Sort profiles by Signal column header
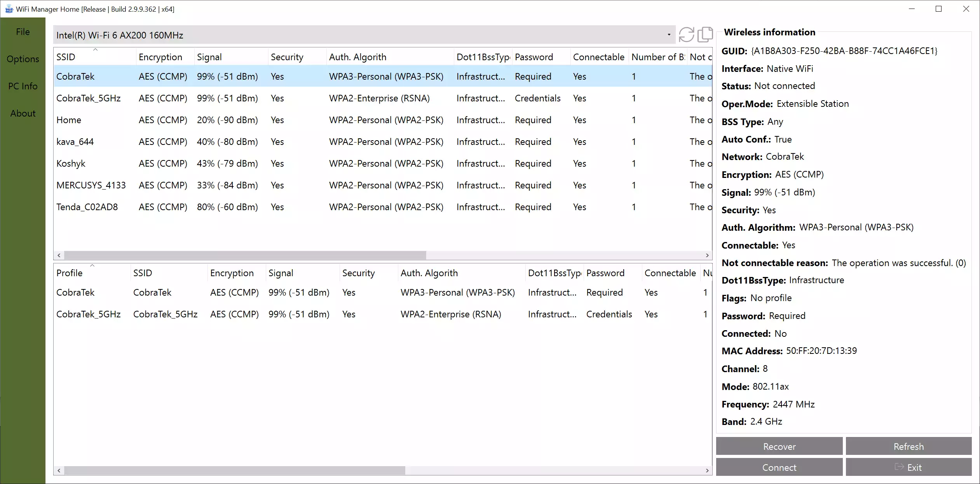 (x=303, y=273)
